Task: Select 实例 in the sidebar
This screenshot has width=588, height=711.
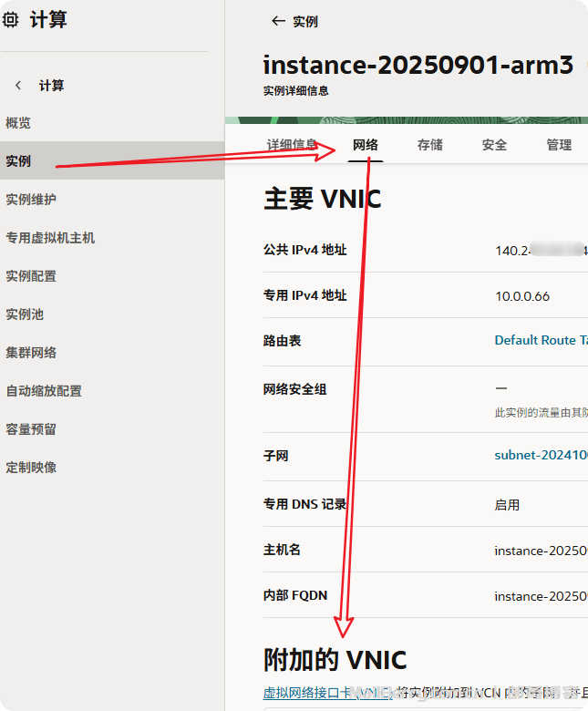Action: tap(18, 161)
